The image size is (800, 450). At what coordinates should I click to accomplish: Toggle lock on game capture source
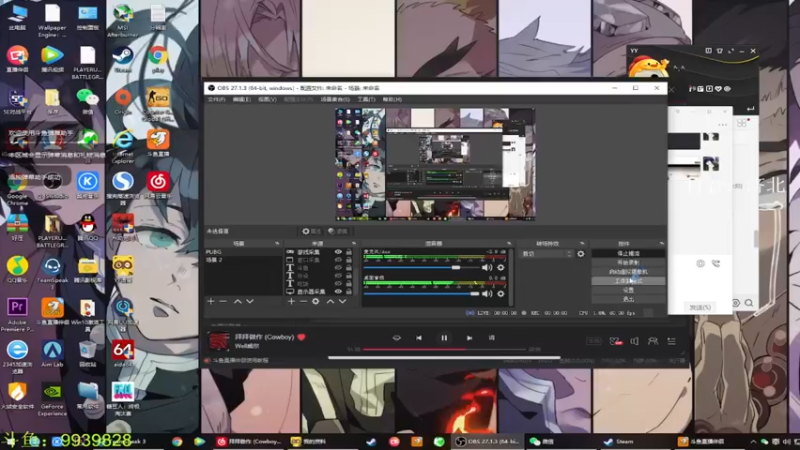tap(349, 252)
